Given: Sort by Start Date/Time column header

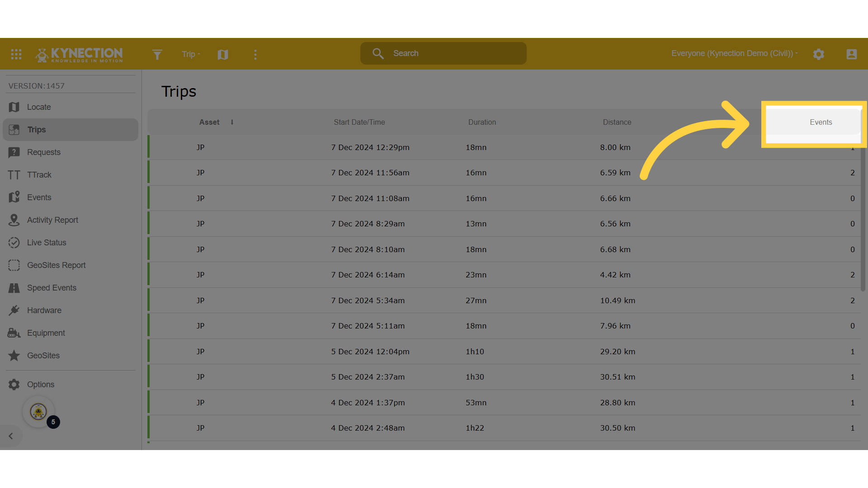Looking at the screenshot, I should click(x=359, y=122).
